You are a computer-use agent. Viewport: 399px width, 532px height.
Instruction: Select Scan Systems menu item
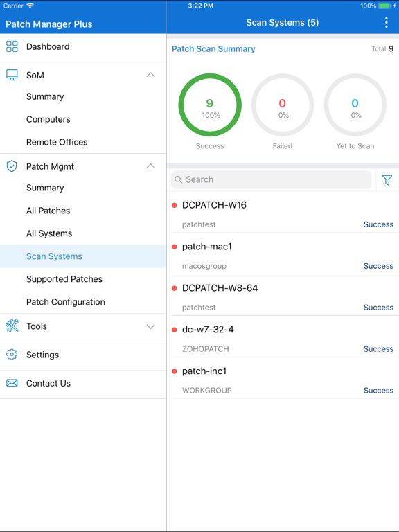pyautogui.click(x=83, y=256)
